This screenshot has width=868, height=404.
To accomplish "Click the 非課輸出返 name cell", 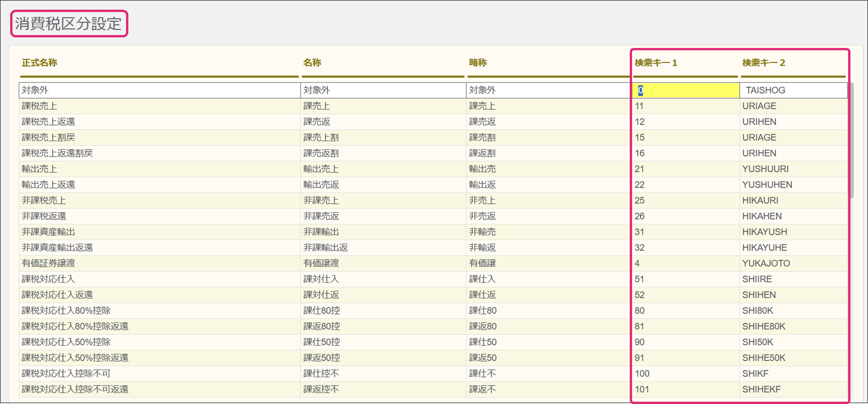I will (x=325, y=248).
